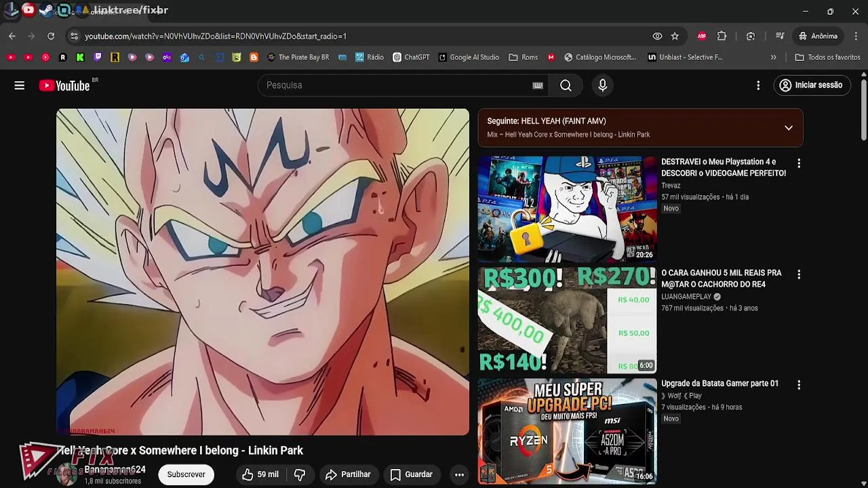
Task: Open Chrome three-dot menu
Action: (x=856, y=36)
